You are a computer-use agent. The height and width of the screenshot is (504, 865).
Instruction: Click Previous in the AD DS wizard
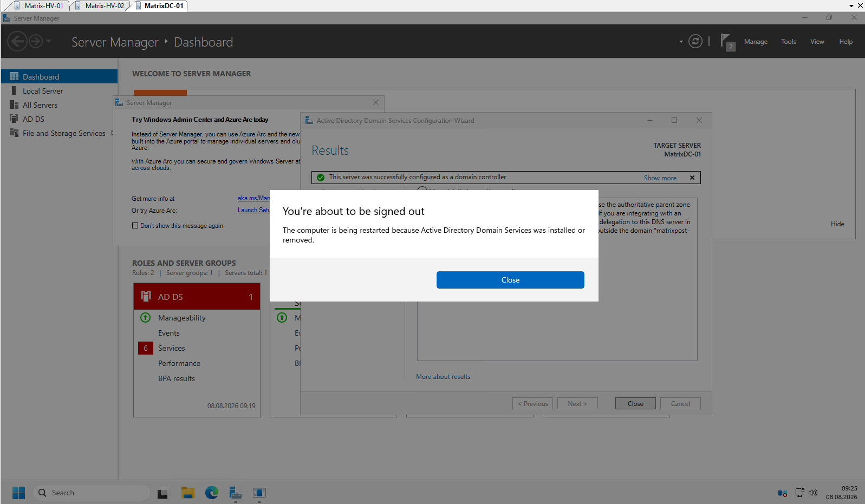(533, 403)
